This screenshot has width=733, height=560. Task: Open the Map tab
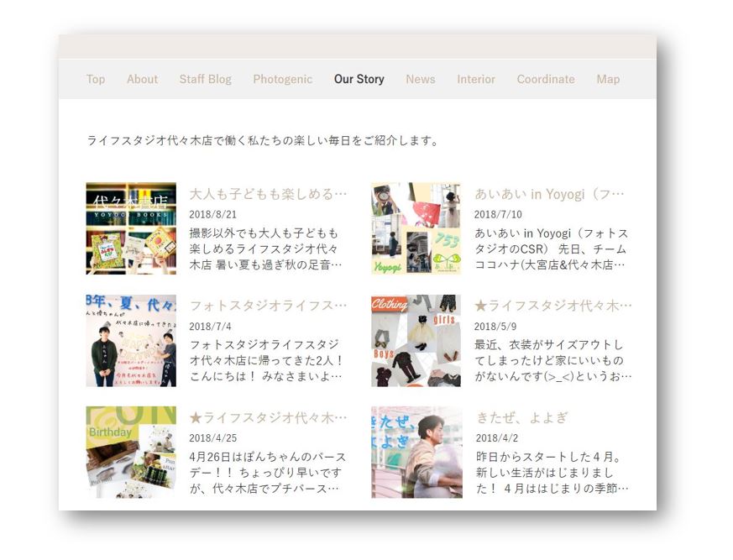point(608,79)
